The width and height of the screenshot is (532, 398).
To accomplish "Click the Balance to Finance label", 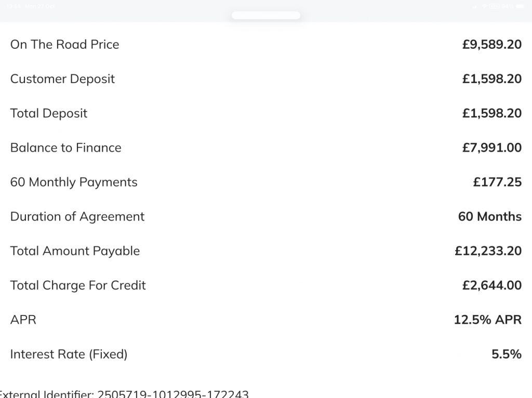I will coord(65,148).
